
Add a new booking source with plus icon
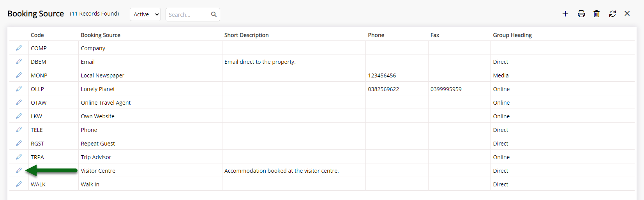tap(565, 14)
